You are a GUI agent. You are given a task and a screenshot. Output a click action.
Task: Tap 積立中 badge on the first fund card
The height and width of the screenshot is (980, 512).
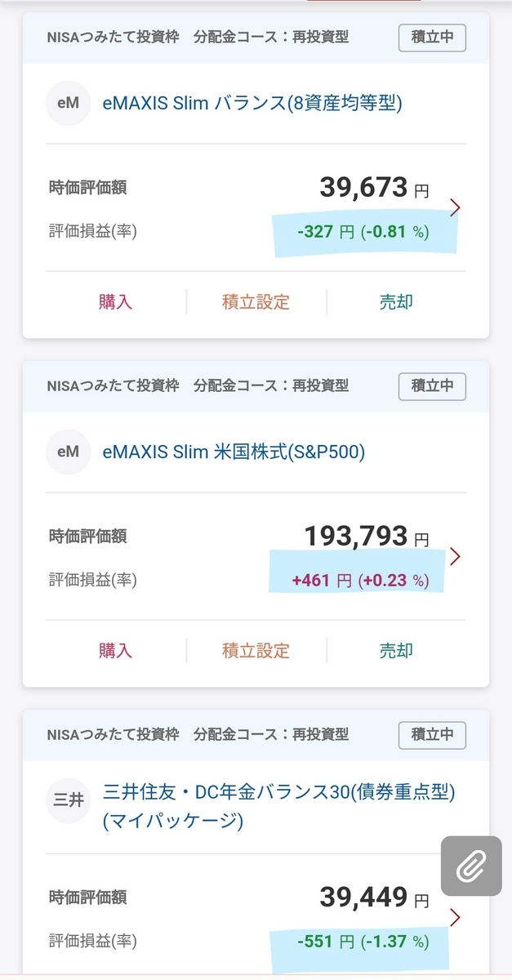click(432, 38)
